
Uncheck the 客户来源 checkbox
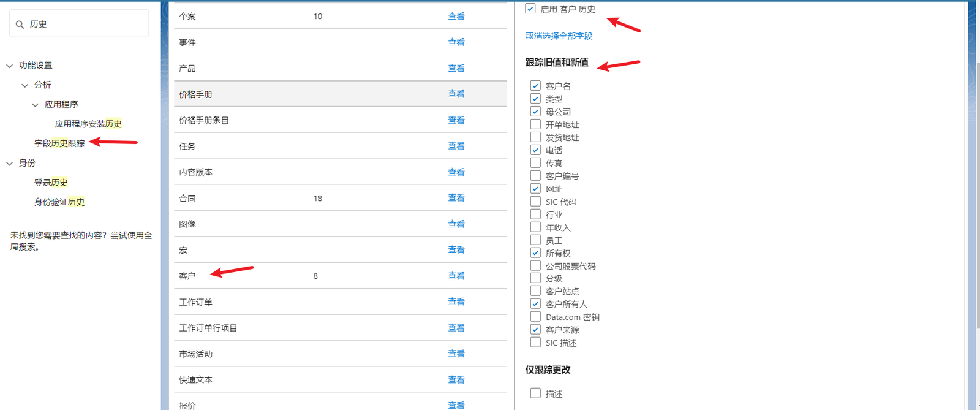tap(535, 330)
